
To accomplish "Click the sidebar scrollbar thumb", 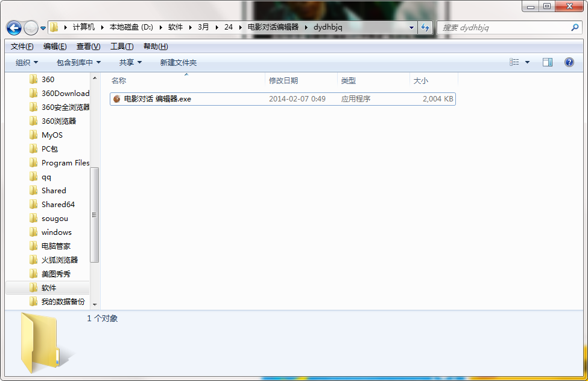I will click(x=95, y=215).
